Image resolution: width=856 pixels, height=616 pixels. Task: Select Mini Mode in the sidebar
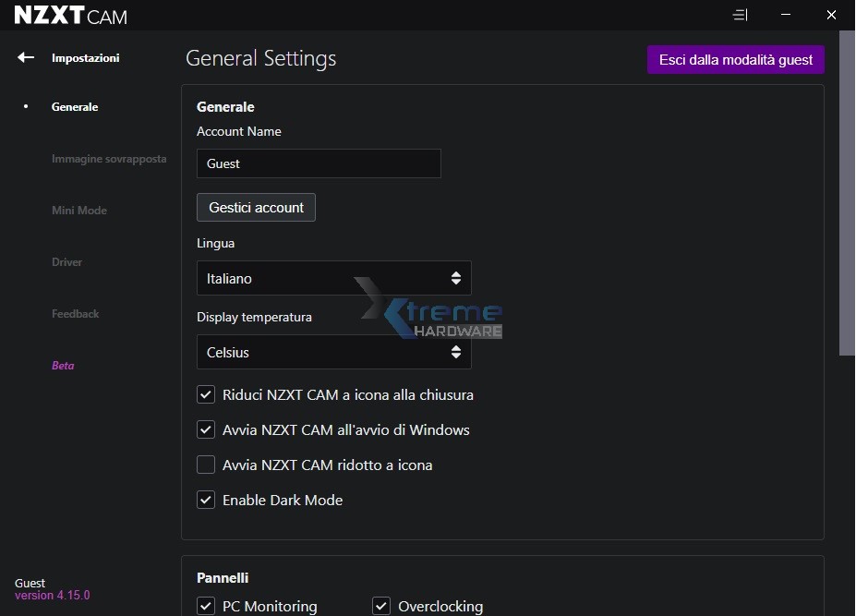coord(79,211)
